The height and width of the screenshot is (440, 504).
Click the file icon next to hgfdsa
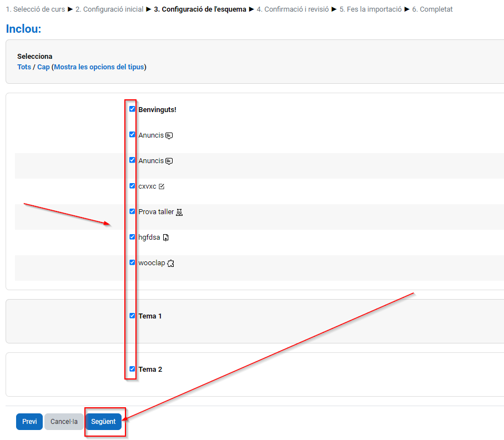coord(165,237)
